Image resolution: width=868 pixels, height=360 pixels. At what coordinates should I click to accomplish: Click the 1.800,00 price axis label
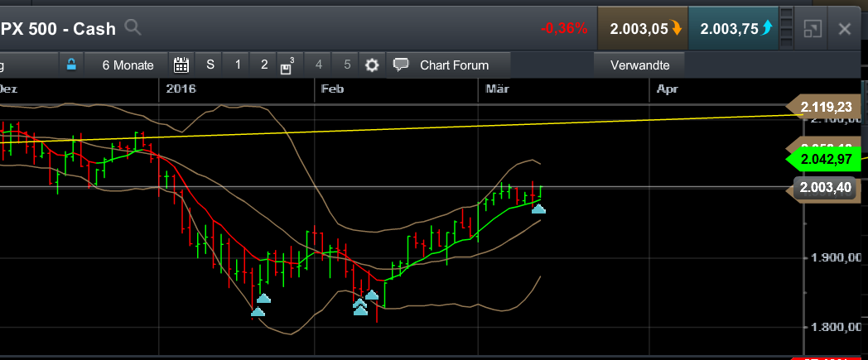click(x=837, y=327)
